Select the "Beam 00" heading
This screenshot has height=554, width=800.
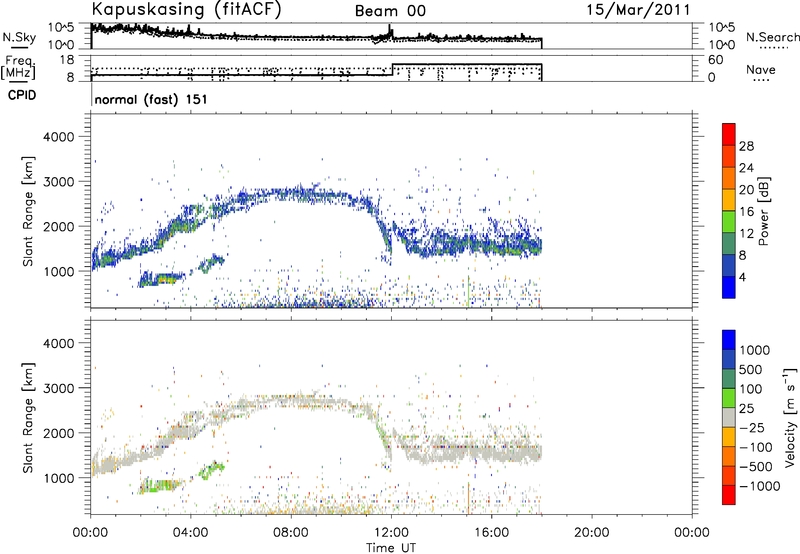pos(390,11)
